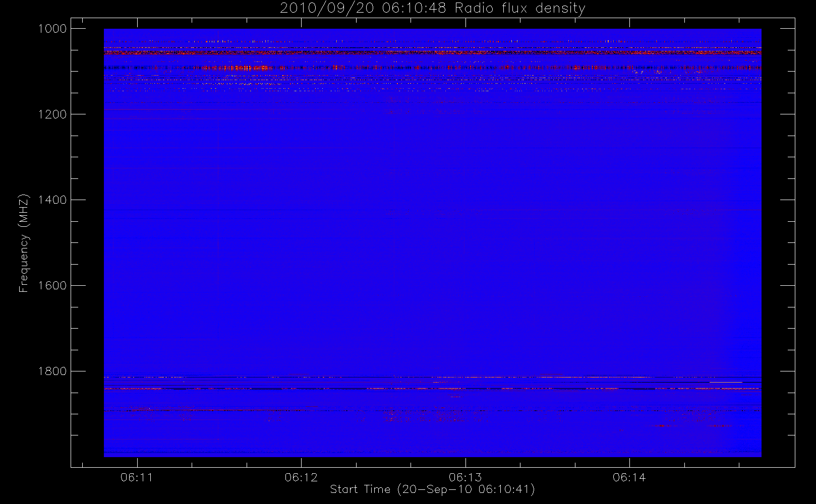
Task: Click the 06:14 time tick label
Action: coord(629,477)
